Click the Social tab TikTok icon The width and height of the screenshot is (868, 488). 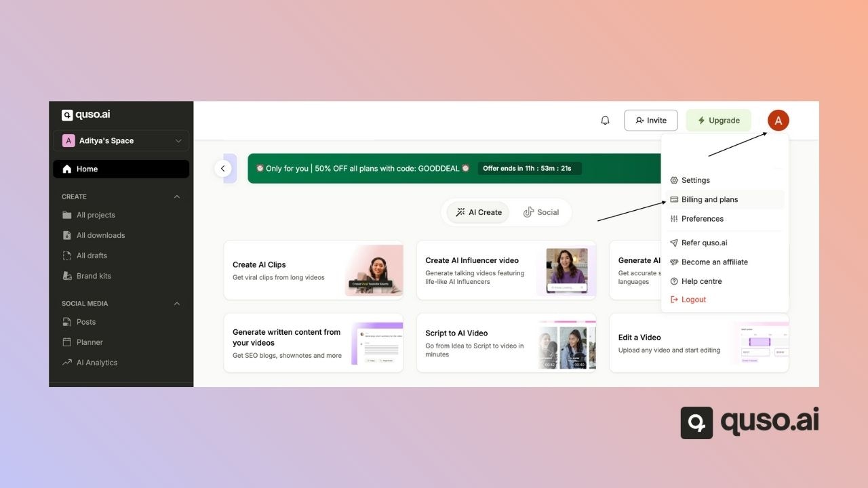528,212
